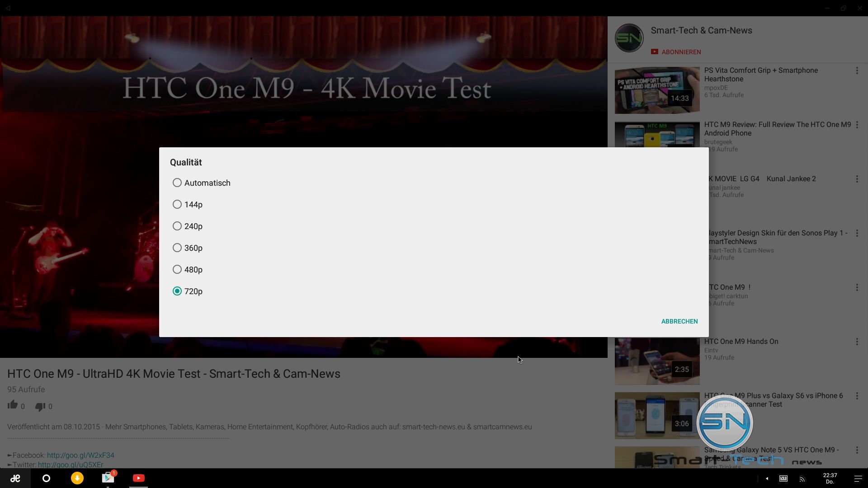Select the 720p quality radio button
Image resolution: width=868 pixels, height=488 pixels.
tap(177, 291)
